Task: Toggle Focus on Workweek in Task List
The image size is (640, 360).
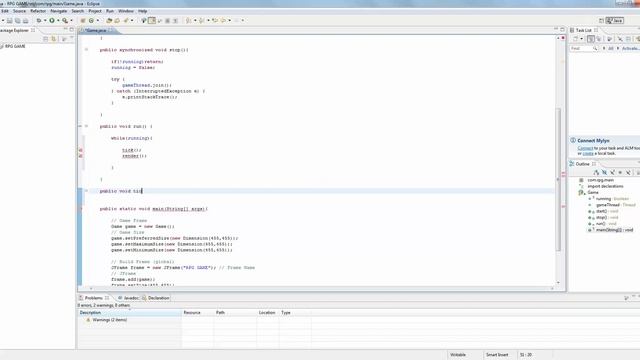Action: 609,39
